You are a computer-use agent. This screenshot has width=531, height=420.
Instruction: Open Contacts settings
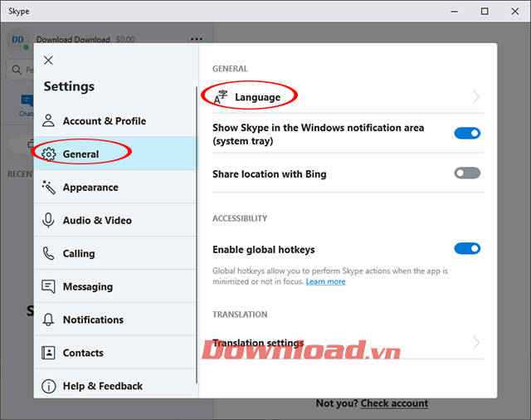(115, 353)
